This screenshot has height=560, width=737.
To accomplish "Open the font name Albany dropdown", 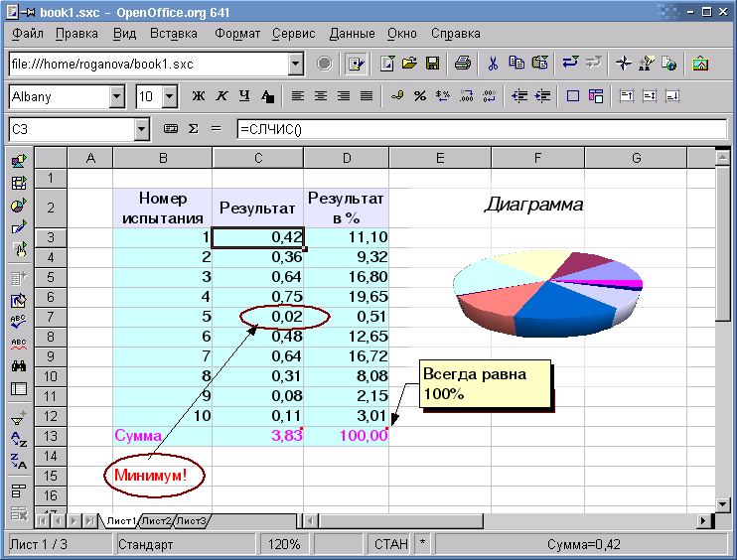I will 117,96.
